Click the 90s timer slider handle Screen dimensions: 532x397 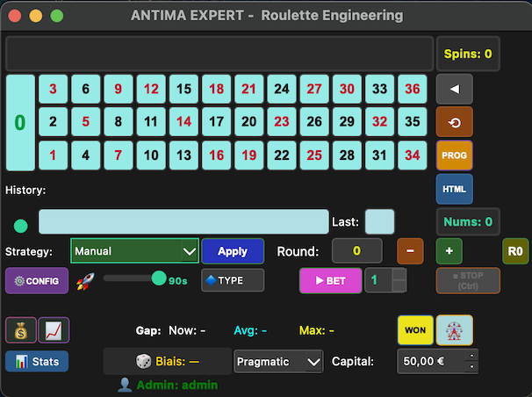pyautogui.click(x=159, y=278)
